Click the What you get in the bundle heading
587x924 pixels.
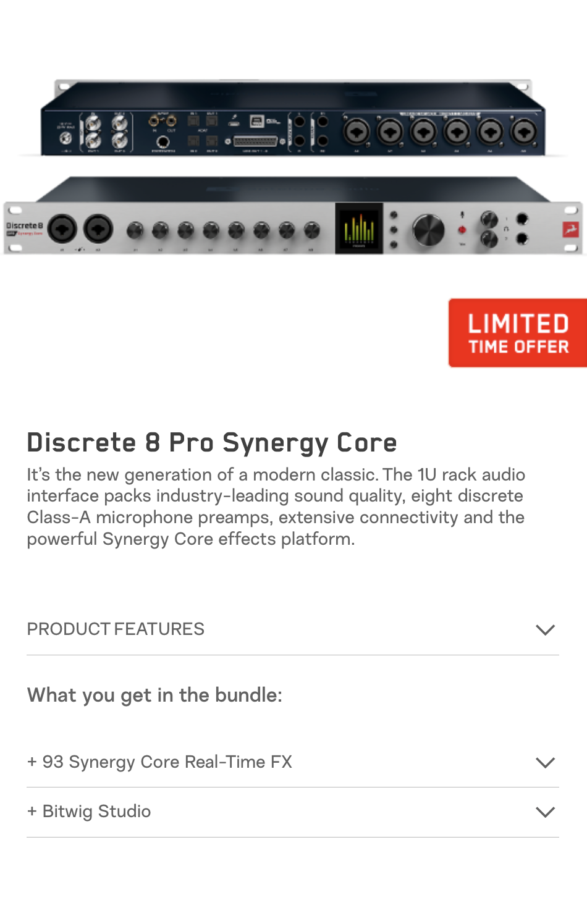154,695
